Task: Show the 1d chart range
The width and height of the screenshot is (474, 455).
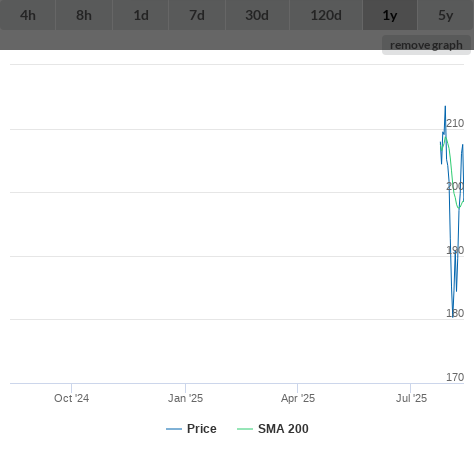Action: pos(141,15)
